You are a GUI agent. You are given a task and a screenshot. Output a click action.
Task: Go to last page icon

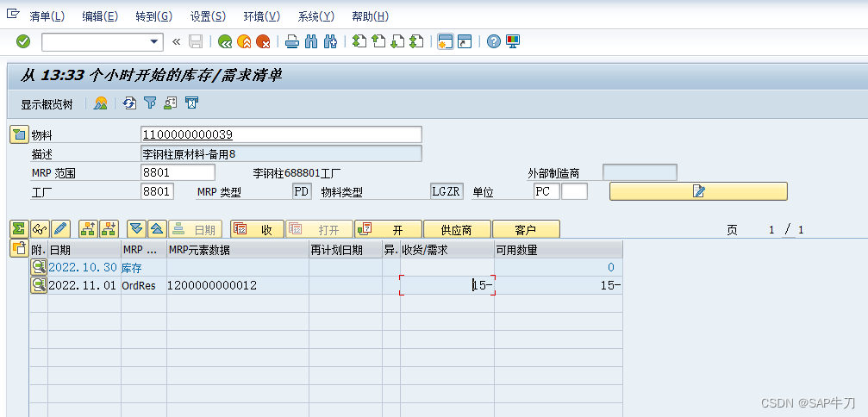point(416,41)
